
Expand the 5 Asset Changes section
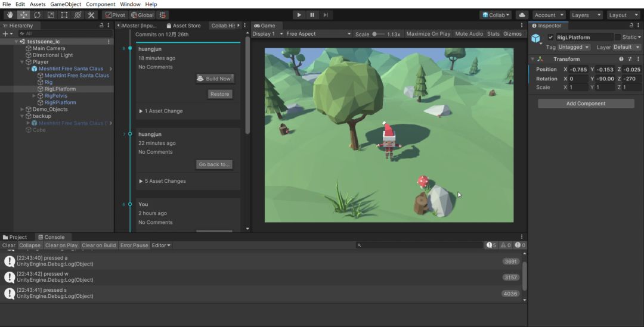tap(162, 181)
